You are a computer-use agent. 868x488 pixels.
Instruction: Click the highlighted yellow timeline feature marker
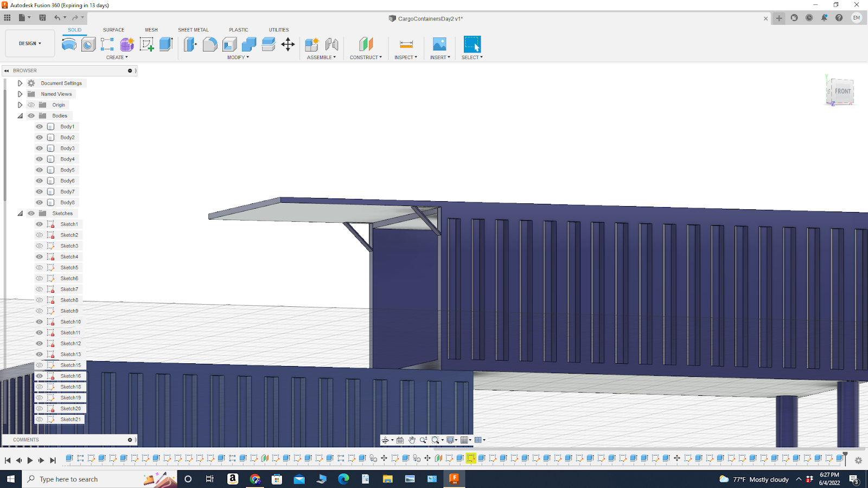(470, 458)
